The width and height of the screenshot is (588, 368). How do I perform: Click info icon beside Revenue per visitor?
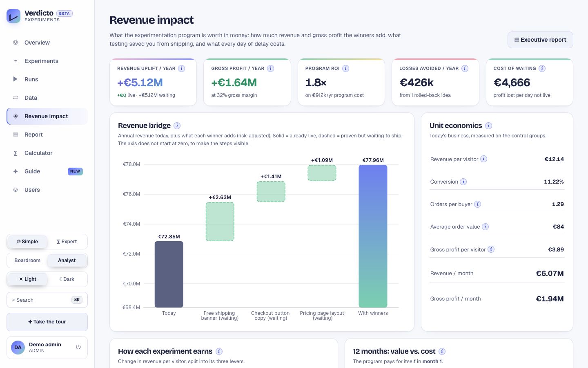[x=483, y=159]
